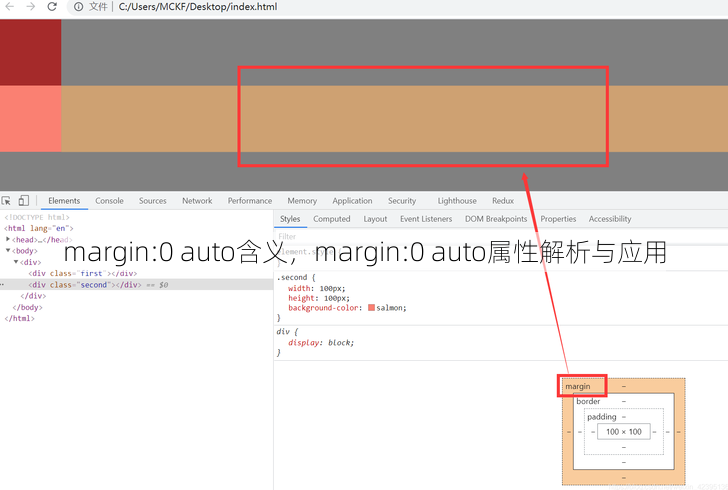
Task: Open the Security tab
Action: pyautogui.click(x=402, y=201)
